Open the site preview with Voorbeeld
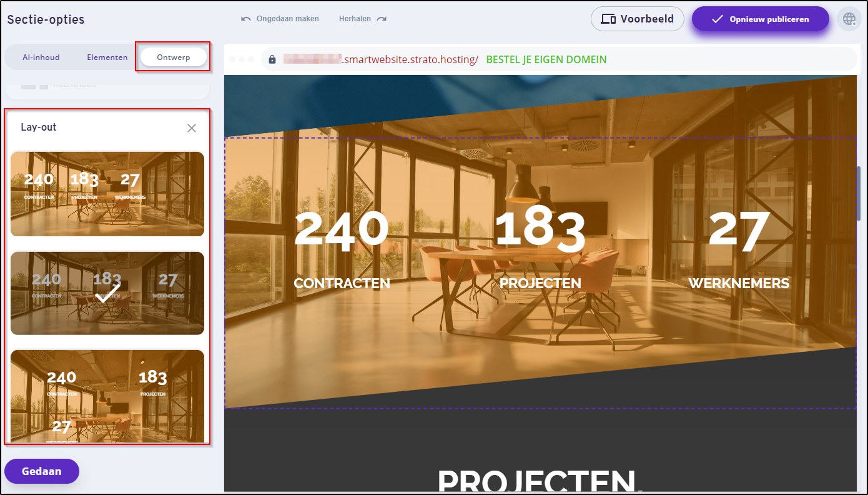 638,19
